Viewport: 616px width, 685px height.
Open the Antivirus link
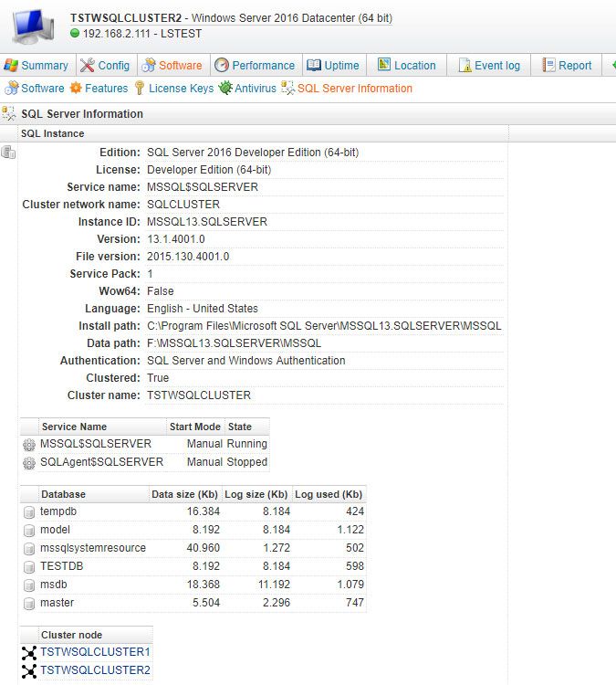(256, 89)
